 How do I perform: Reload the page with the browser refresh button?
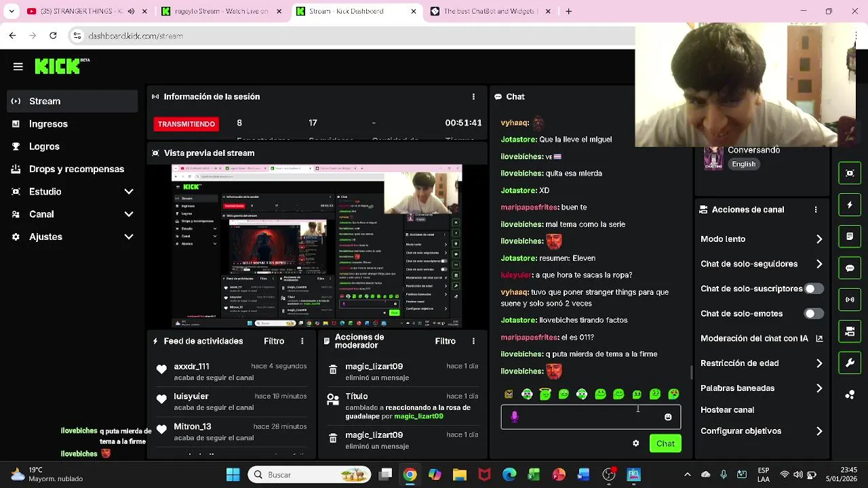53,35
